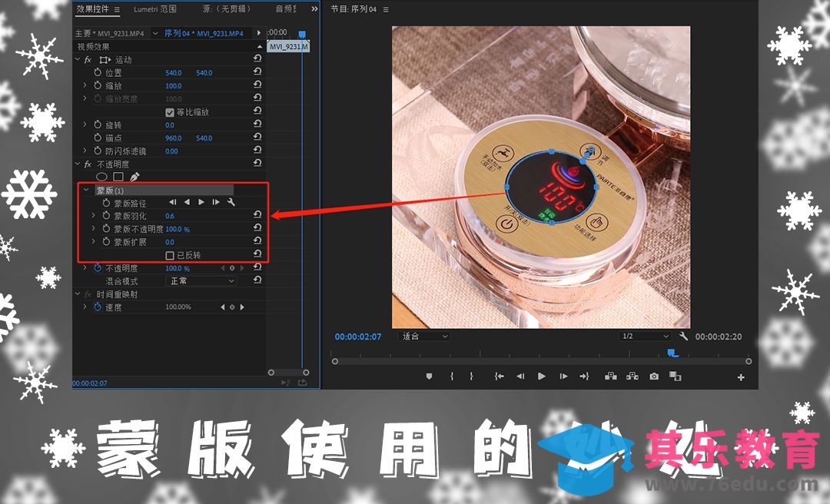
Task: Toggle the 等比缩放 checkbox
Action: pyautogui.click(x=171, y=112)
